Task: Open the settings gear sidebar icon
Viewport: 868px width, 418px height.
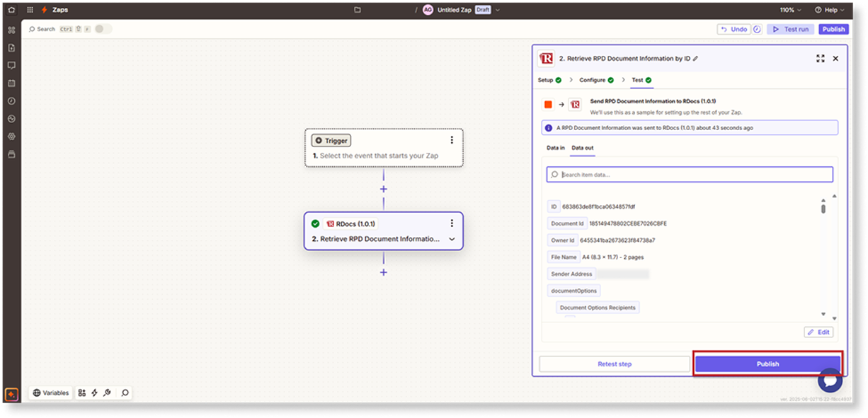Action: click(11, 136)
